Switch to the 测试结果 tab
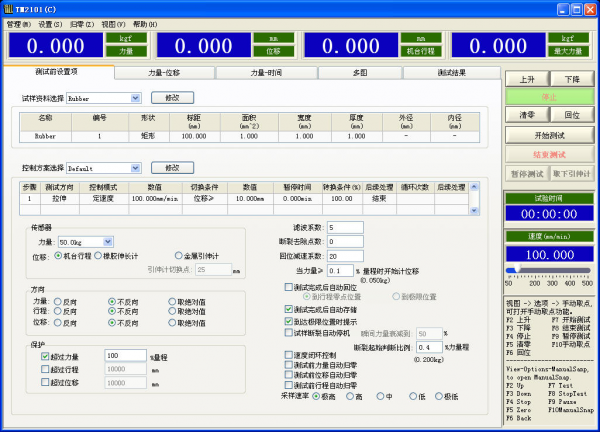This screenshot has width=600, height=432. (x=441, y=73)
